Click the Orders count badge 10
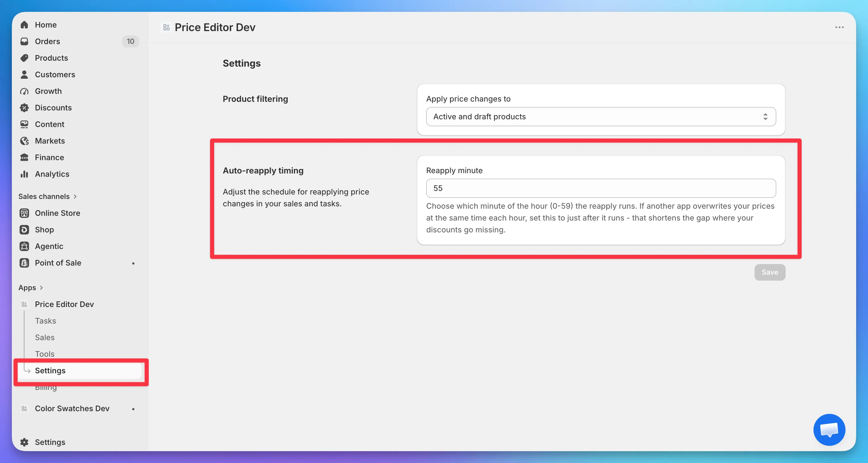This screenshot has height=463, width=868. point(130,41)
